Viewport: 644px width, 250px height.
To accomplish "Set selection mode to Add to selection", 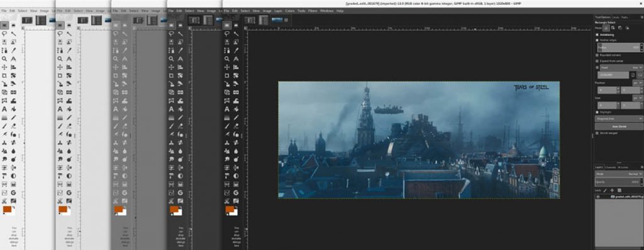I will tap(613, 28).
